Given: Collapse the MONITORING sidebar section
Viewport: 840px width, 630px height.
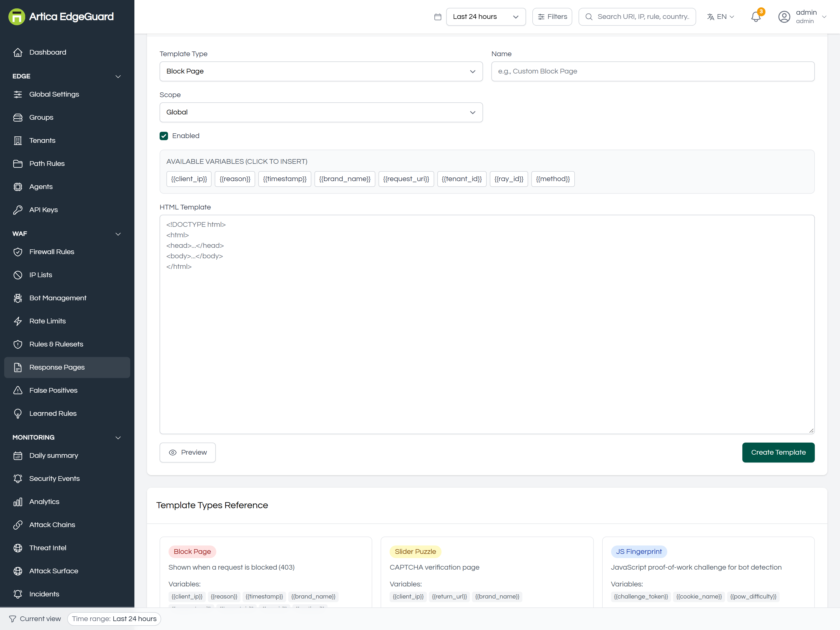Looking at the screenshot, I should coord(67,438).
